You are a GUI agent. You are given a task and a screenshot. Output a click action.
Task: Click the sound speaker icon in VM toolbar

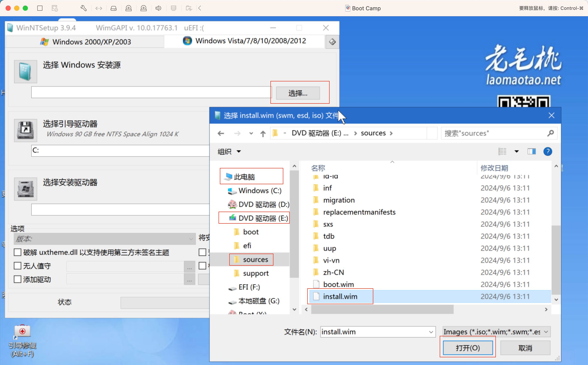[158, 8]
